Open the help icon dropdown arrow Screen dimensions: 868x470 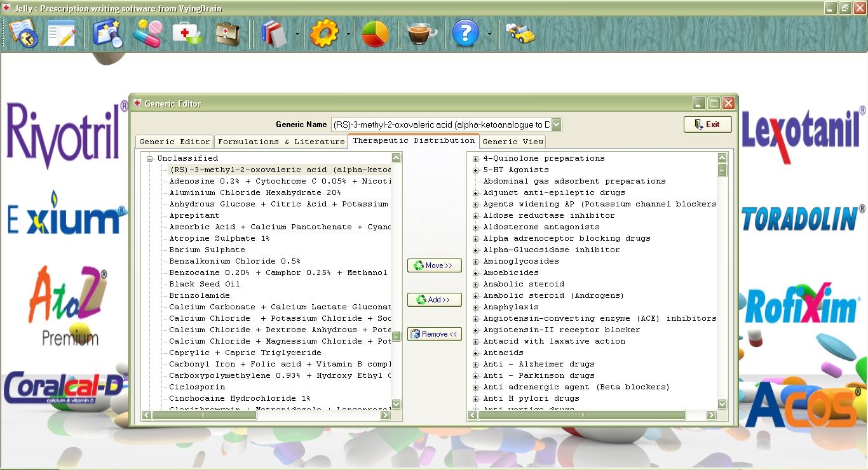click(489, 34)
